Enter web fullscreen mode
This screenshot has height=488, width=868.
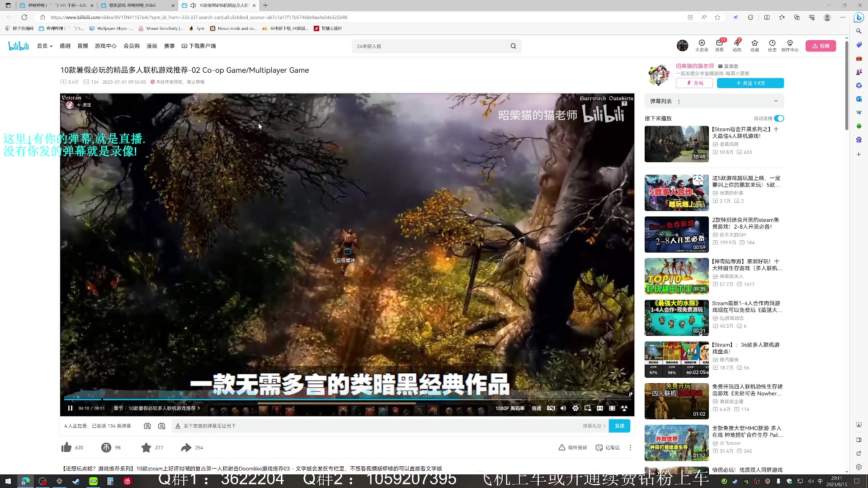pos(612,408)
